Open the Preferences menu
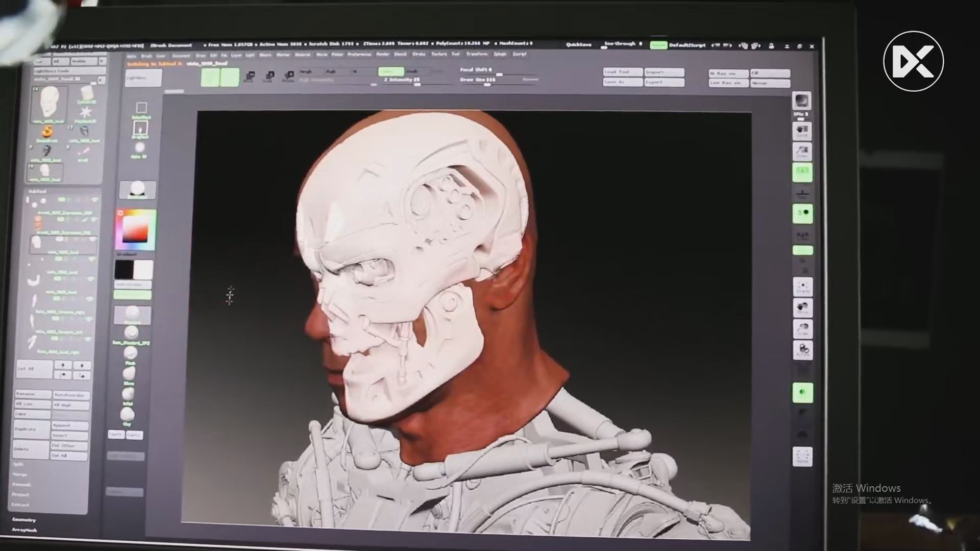 pyautogui.click(x=359, y=55)
